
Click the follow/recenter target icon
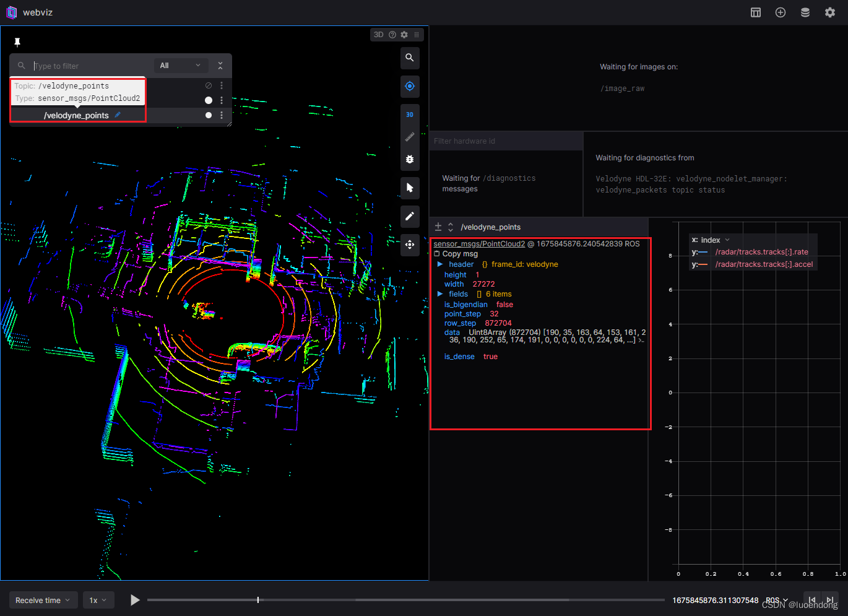pyautogui.click(x=410, y=87)
